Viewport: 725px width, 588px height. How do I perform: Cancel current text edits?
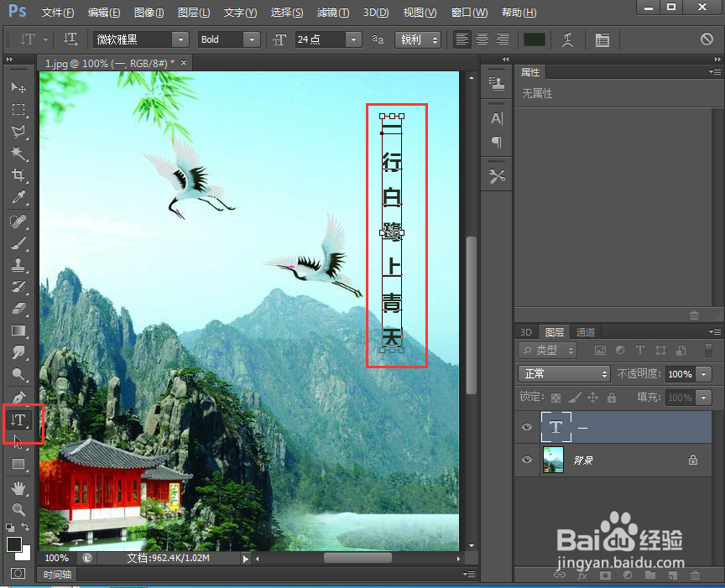click(x=707, y=39)
